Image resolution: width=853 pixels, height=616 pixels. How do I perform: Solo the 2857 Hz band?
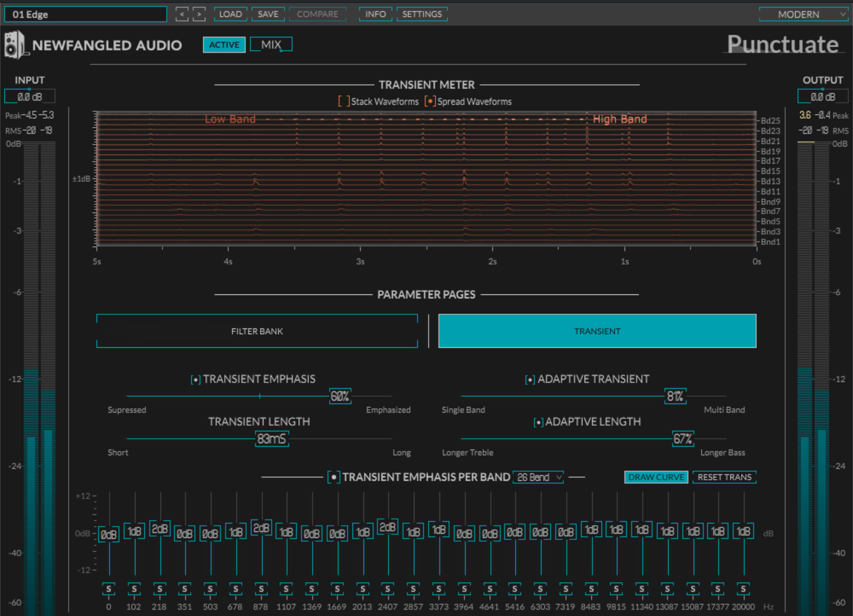[413, 589]
